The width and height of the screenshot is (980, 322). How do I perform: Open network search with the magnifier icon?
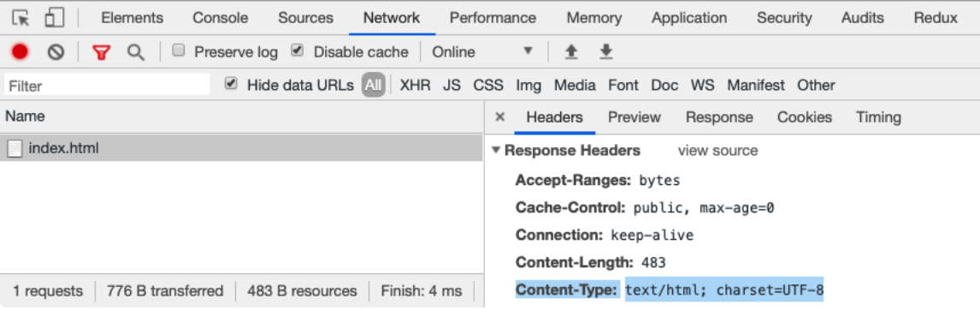[136, 52]
